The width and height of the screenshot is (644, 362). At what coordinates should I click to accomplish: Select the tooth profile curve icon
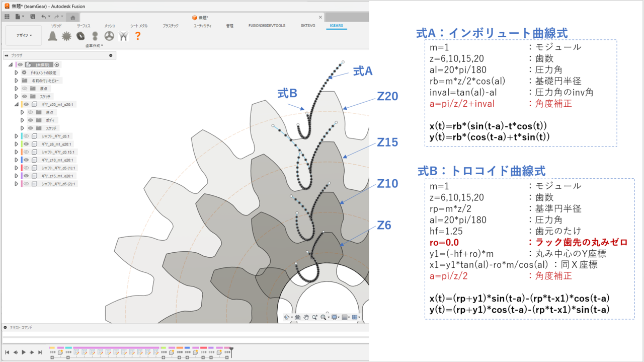tap(123, 36)
